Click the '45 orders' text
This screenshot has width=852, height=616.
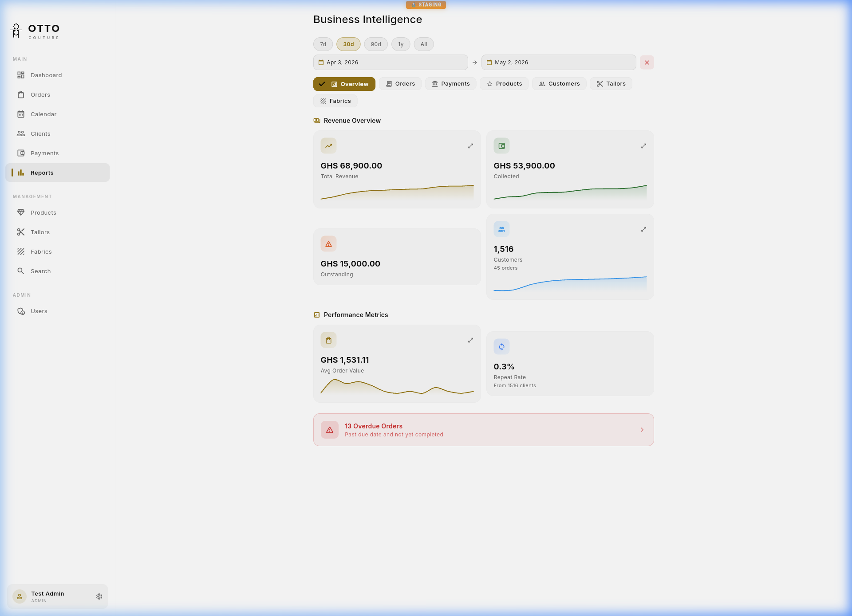pyautogui.click(x=505, y=268)
